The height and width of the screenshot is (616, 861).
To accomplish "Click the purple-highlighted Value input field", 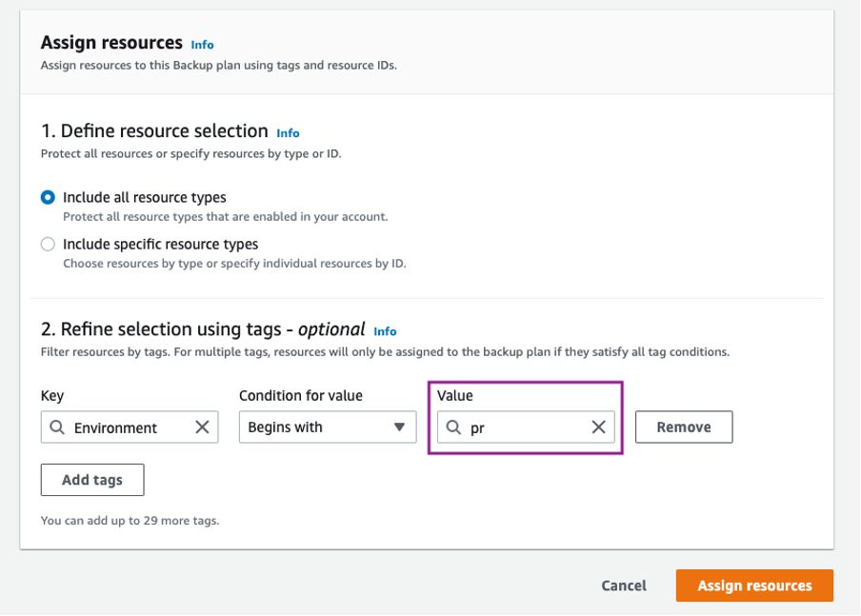I will pyautogui.click(x=524, y=427).
